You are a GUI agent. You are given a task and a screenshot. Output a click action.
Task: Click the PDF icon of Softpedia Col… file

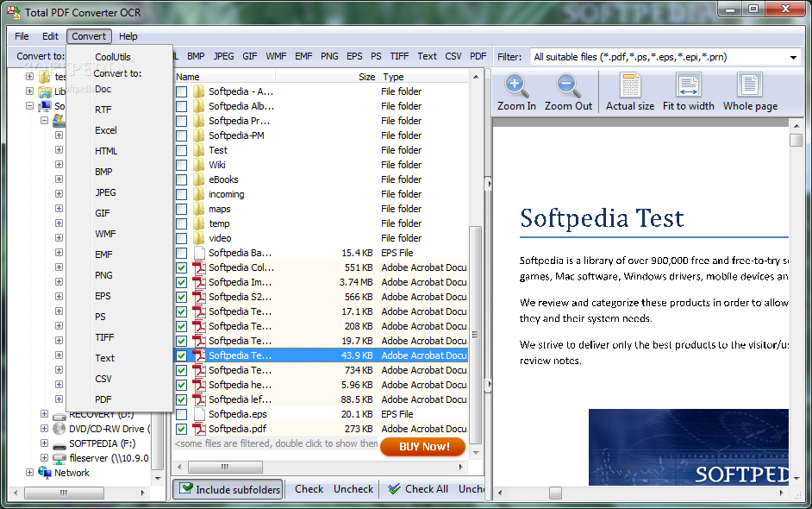(199, 267)
